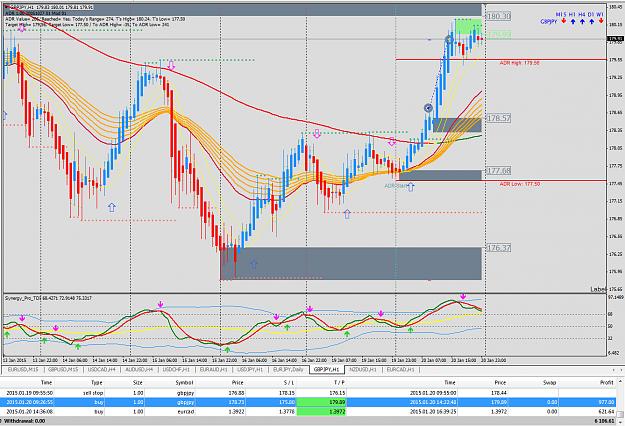
Task: Sort trades by the S / L column header
Action: 289,383
